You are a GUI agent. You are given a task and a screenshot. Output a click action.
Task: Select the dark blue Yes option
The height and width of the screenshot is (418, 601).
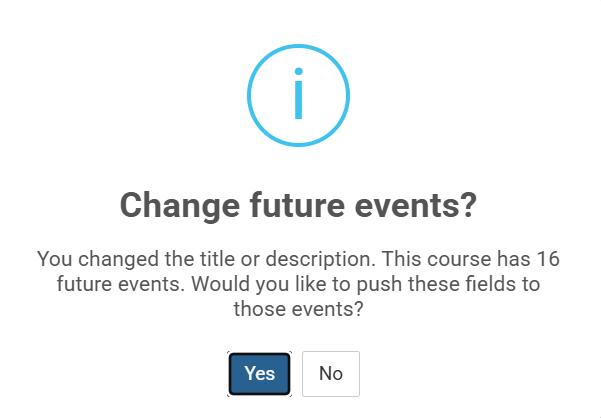[x=259, y=374]
